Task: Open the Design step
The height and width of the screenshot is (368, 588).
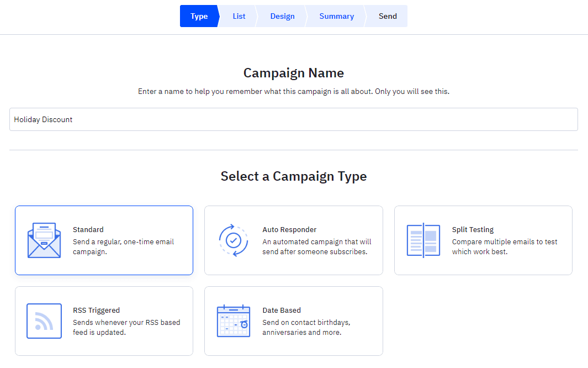Action: pyautogui.click(x=282, y=16)
